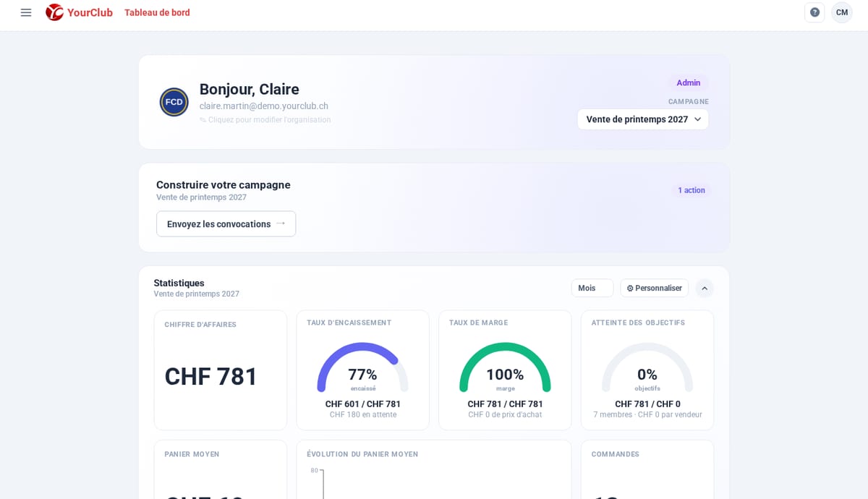
Task: Click the Taux de marge card title
Action: pyautogui.click(x=478, y=323)
